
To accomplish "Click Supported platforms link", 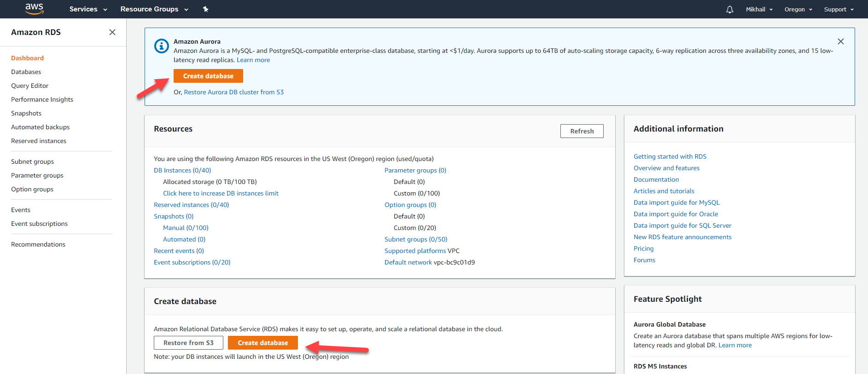I will point(415,251).
